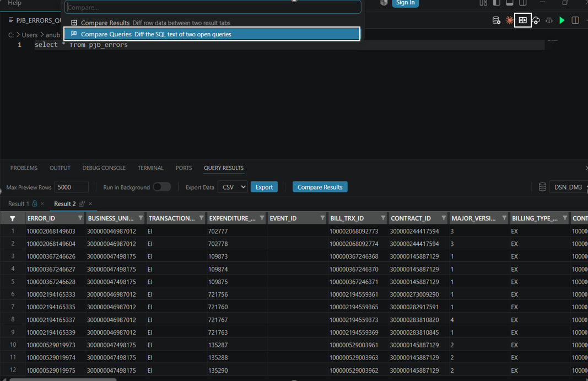
Task: Click the blue Compare Results button
Action: point(320,187)
